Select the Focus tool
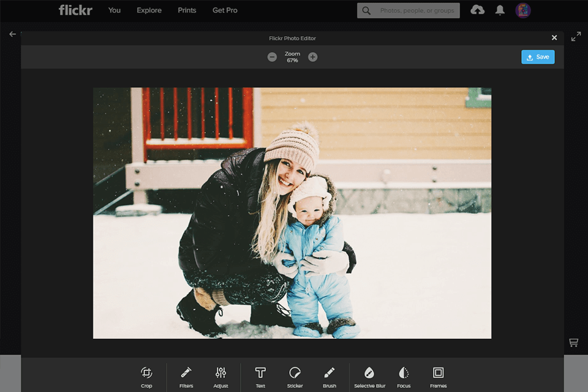 pyautogui.click(x=404, y=376)
